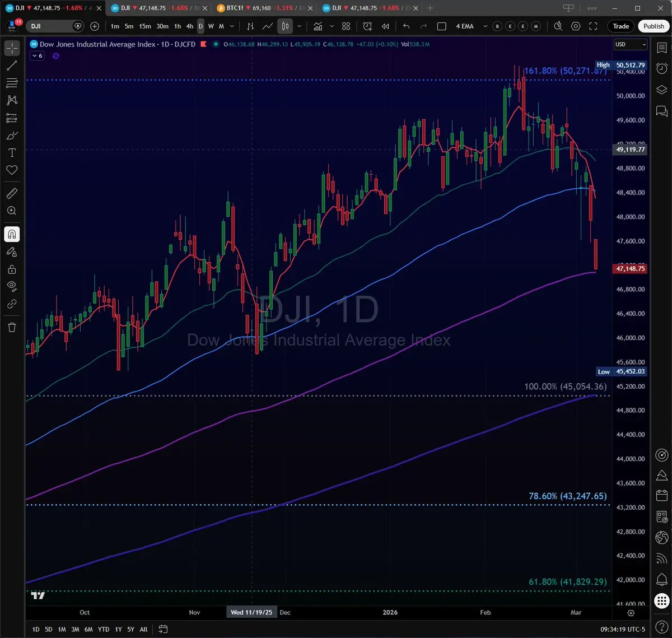This screenshot has width=672, height=638.
Task: Create an alert with alarm icon
Action: (x=367, y=26)
